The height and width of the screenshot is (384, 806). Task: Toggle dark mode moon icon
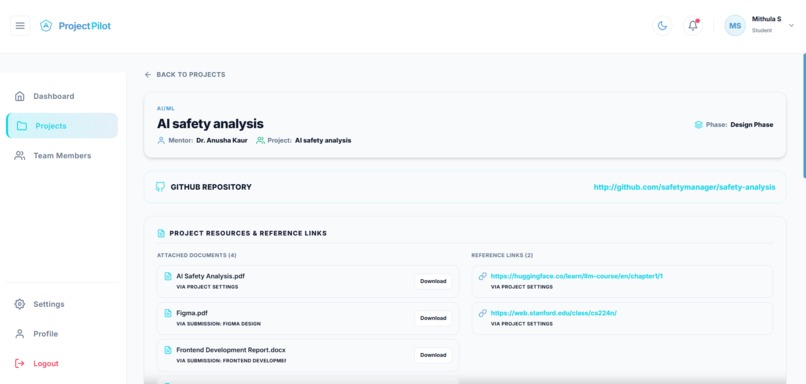coord(662,26)
